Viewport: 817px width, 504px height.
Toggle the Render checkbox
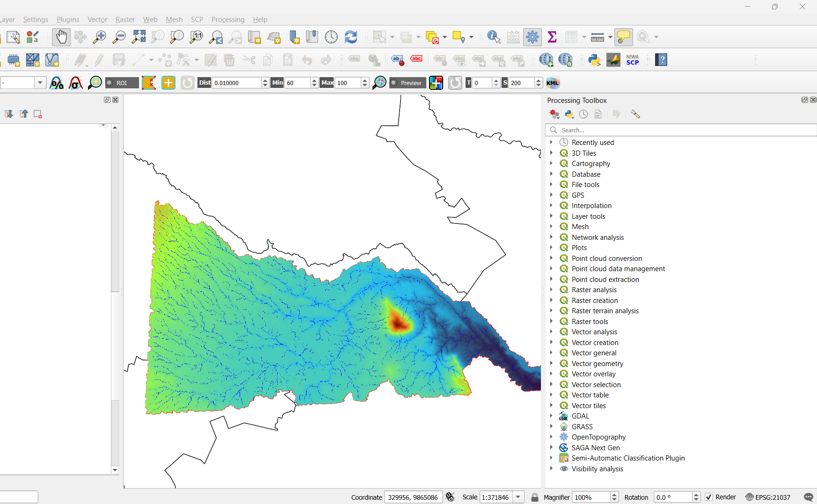(x=709, y=497)
